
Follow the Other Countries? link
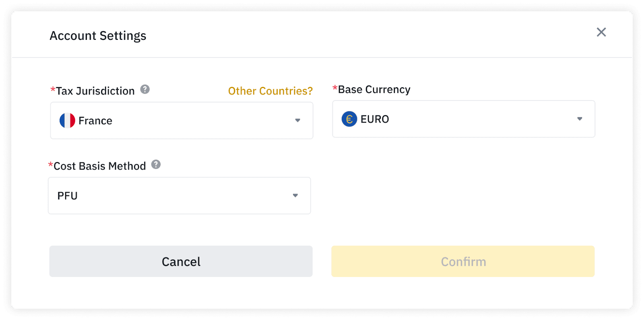pyautogui.click(x=270, y=91)
